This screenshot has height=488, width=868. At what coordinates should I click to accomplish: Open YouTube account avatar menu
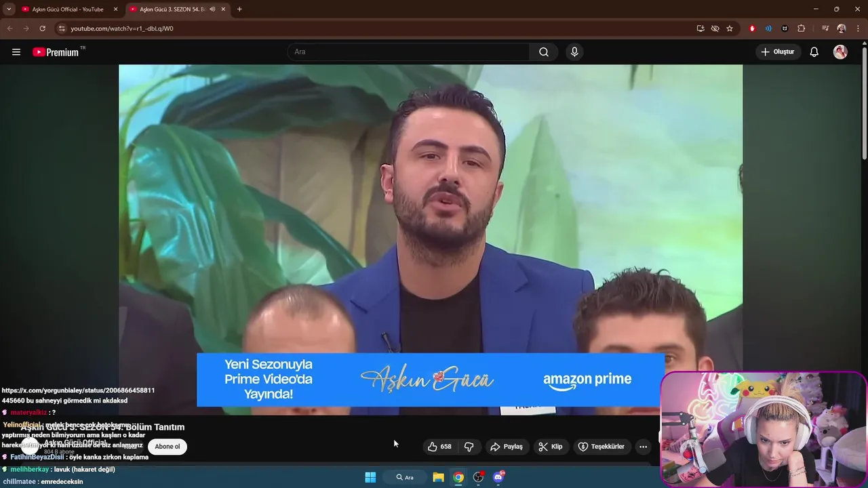coord(840,52)
